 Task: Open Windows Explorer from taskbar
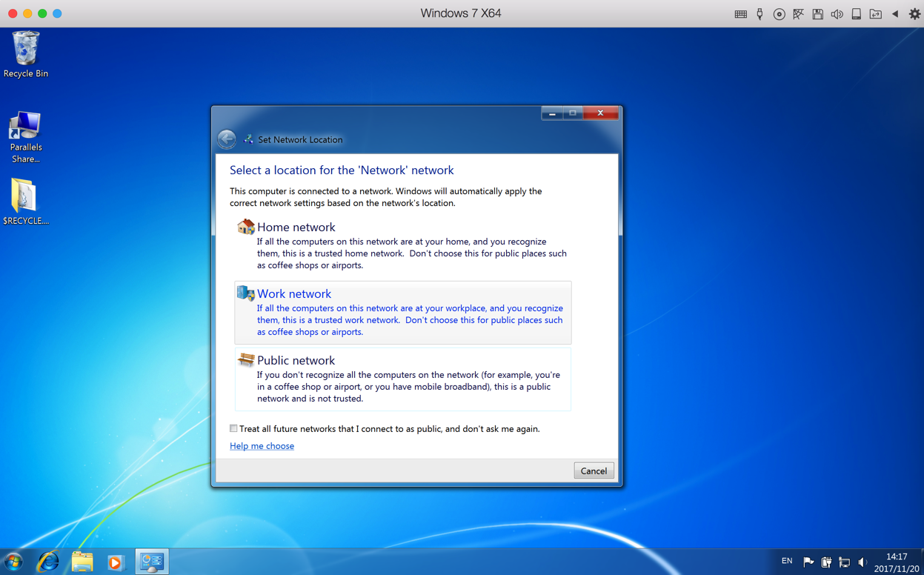(82, 562)
